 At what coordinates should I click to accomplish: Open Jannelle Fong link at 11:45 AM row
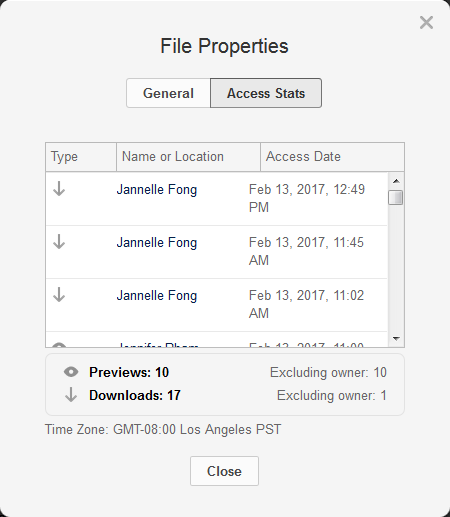point(157,242)
